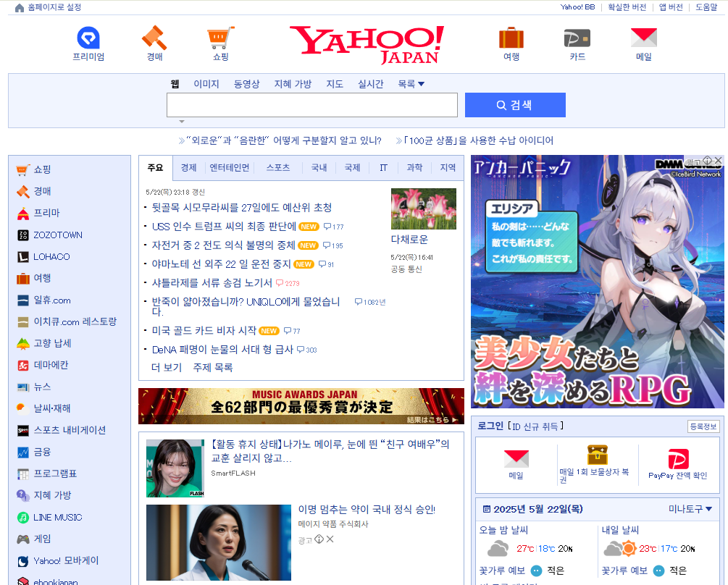The width and height of the screenshot is (728, 585).
Task: Close the 메이지 약품 ad
Action: tap(330, 539)
